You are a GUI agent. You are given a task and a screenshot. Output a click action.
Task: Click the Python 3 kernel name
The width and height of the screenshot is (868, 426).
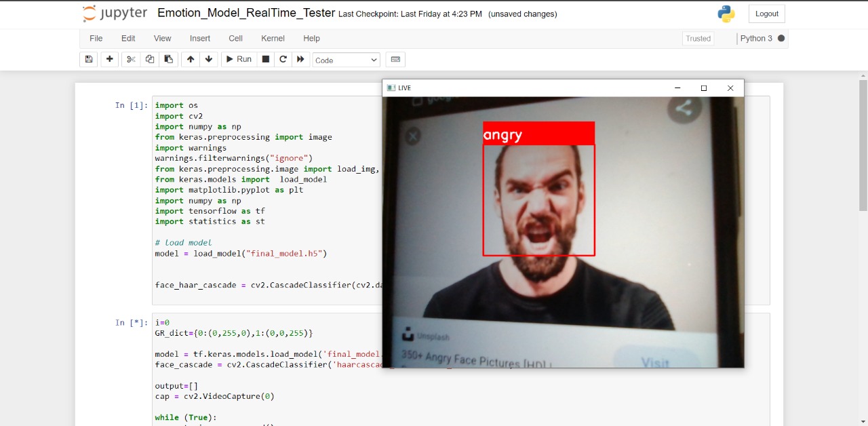pos(756,39)
